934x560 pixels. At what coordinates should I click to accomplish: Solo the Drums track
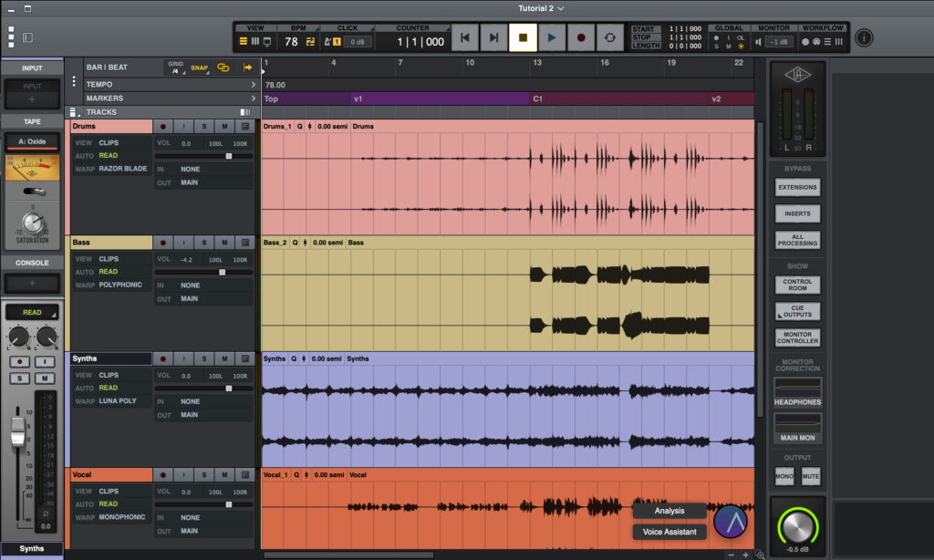203,126
